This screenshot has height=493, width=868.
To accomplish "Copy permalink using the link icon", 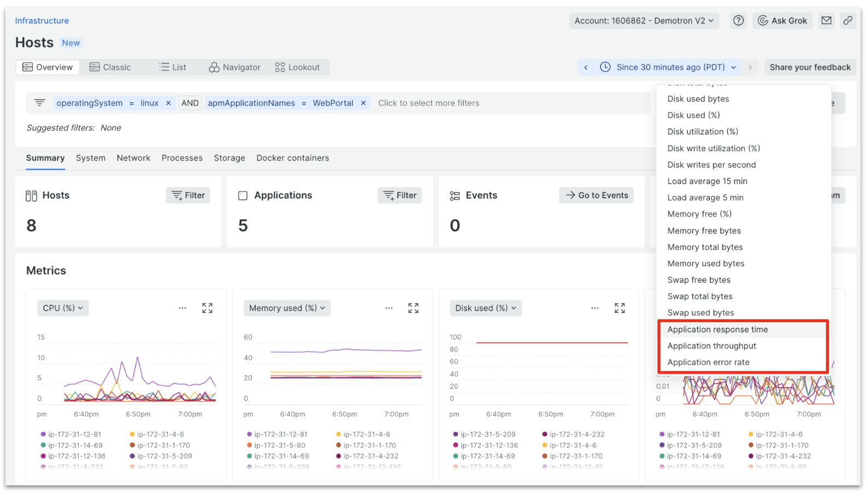I will tap(848, 21).
